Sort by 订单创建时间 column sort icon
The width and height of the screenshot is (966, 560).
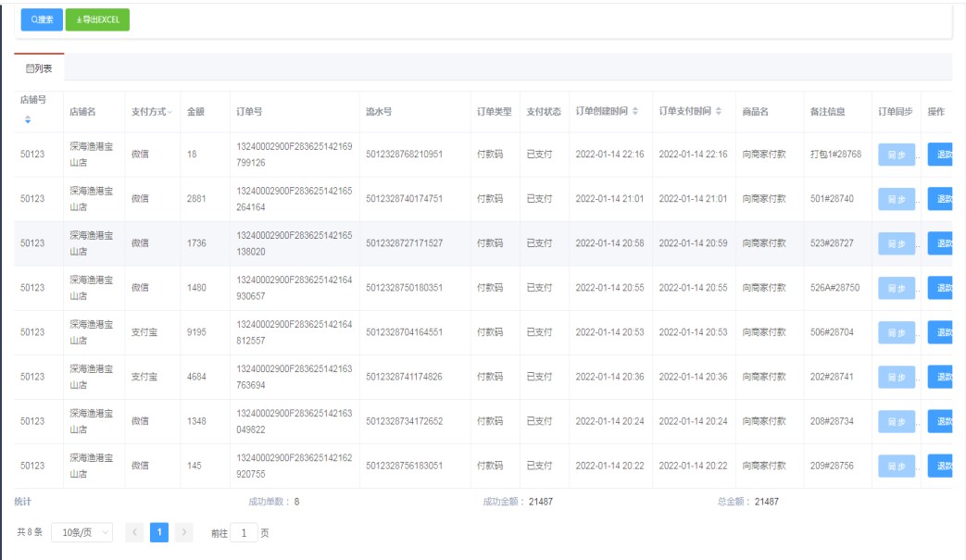[x=634, y=112]
